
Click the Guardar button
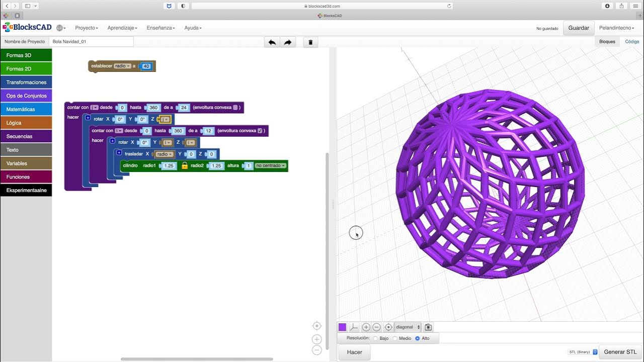579,28
